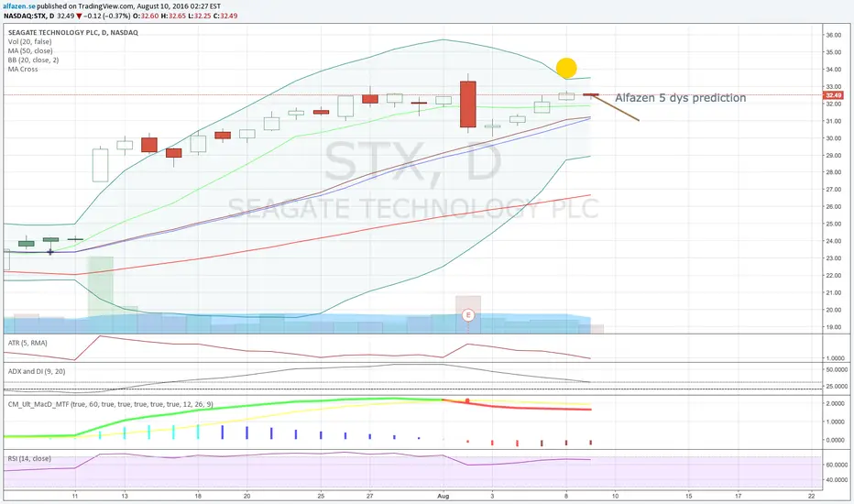Click the '40.0000' RSI scale value
Viewport: 854px width, 504px height.
[837, 480]
